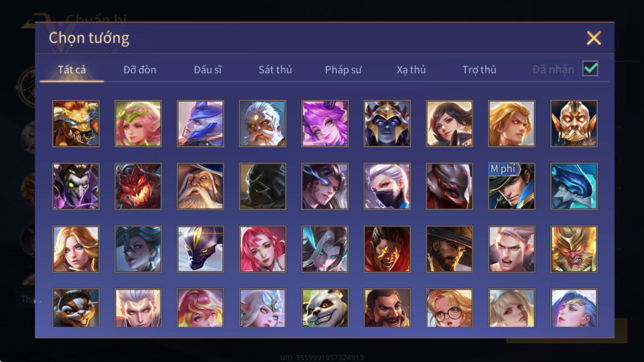The image size is (644, 362).
Task: Close the Chọn tướng dialog
Action: click(594, 38)
